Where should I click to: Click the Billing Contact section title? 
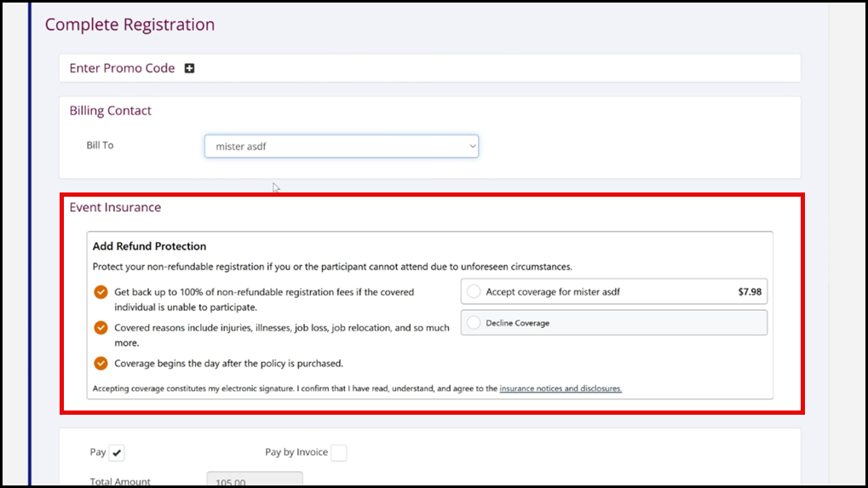coord(110,111)
